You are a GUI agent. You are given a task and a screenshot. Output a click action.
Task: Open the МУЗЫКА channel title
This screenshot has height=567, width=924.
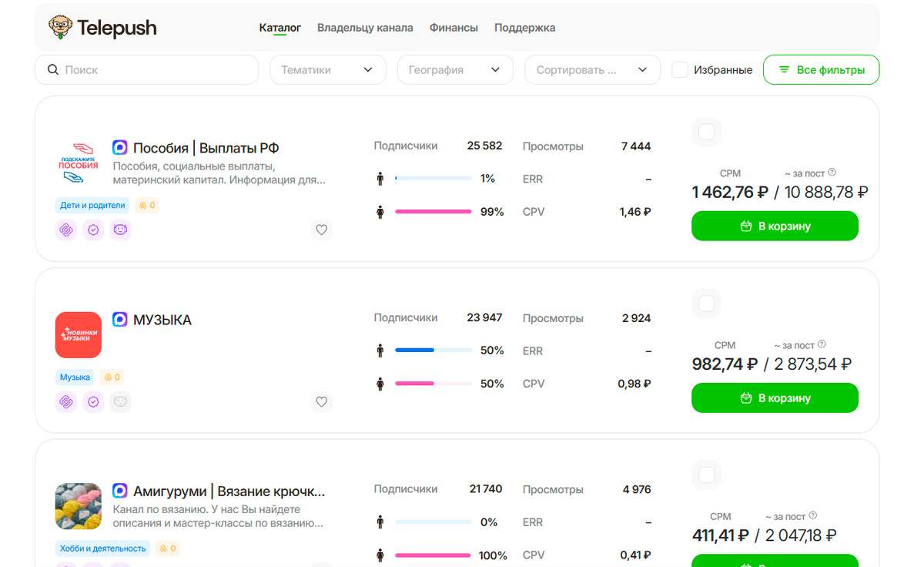[162, 320]
